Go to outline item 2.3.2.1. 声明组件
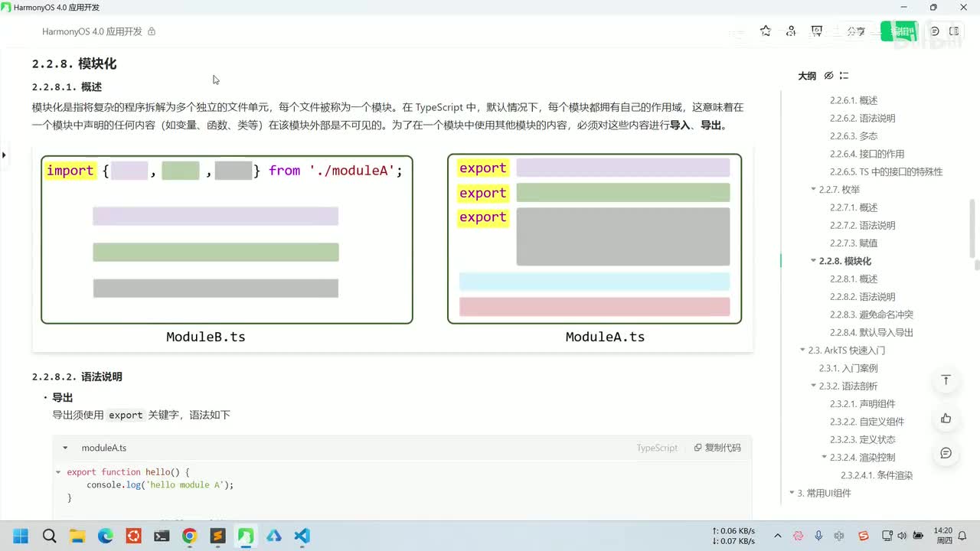 (x=862, y=403)
